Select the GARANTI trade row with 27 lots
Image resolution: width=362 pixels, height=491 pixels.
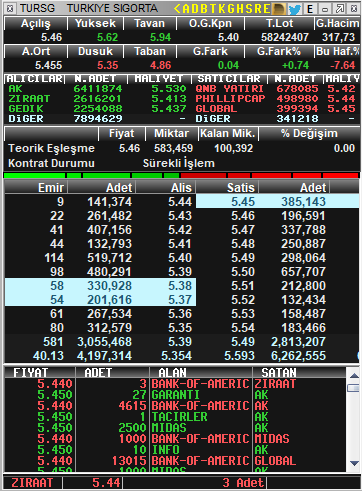point(175,395)
